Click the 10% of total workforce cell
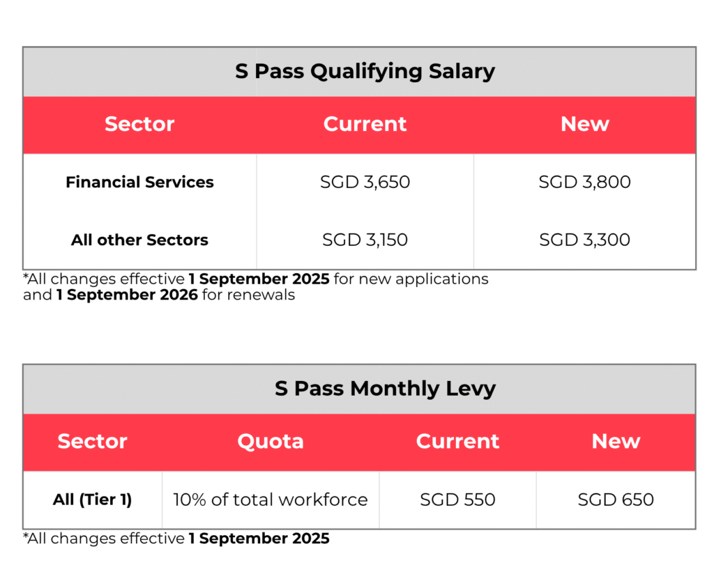This screenshot has height=588, width=714. 271,500
